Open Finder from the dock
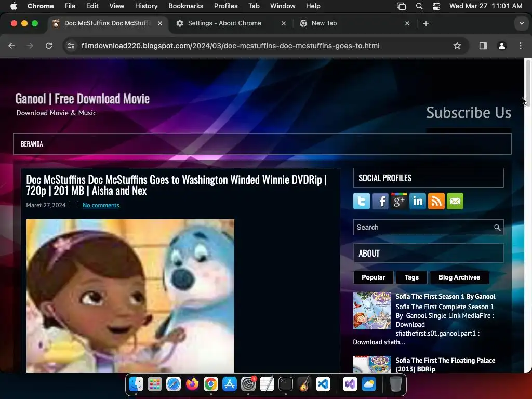 click(136, 384)
